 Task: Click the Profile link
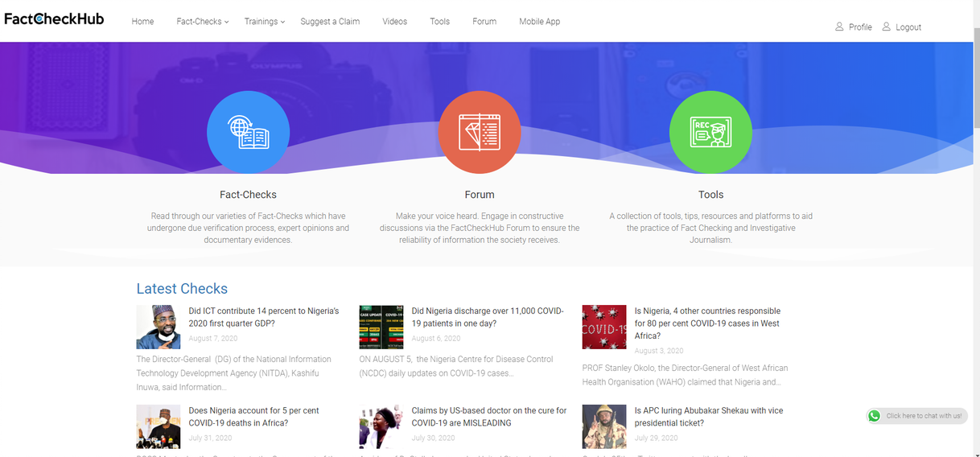coord(860,27)
